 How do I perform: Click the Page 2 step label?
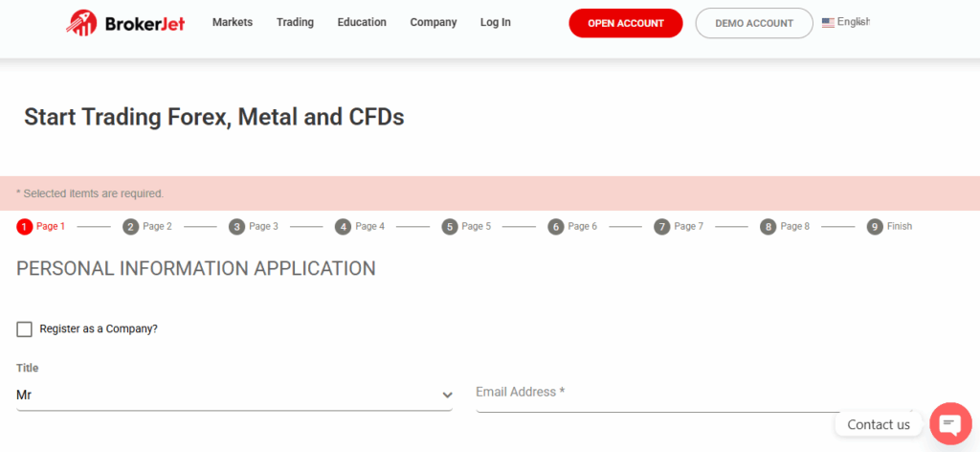tap(158, 226)
